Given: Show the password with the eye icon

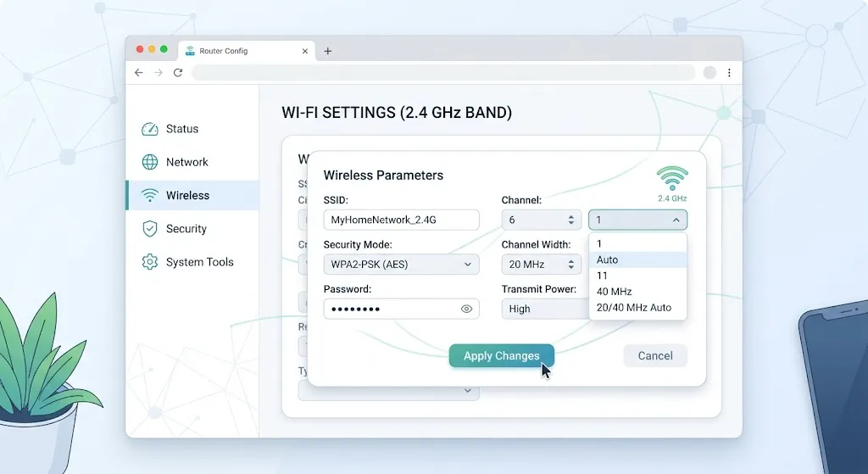Looking at the screenshot, I should 467,309.
